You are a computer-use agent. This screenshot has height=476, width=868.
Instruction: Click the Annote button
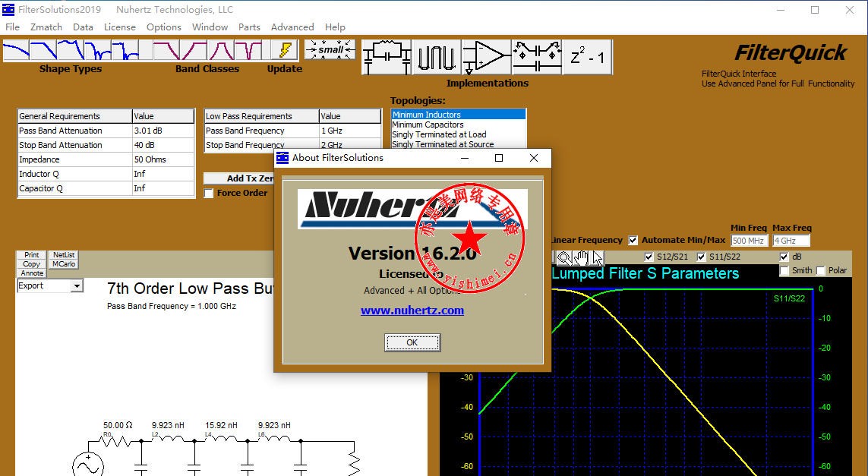coord(32,273)
